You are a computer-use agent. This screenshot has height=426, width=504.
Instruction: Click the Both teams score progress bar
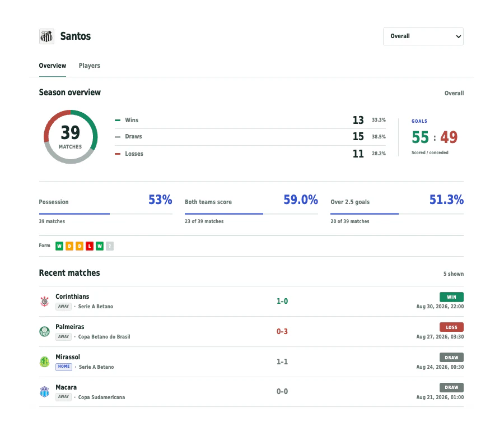point(251,214)
